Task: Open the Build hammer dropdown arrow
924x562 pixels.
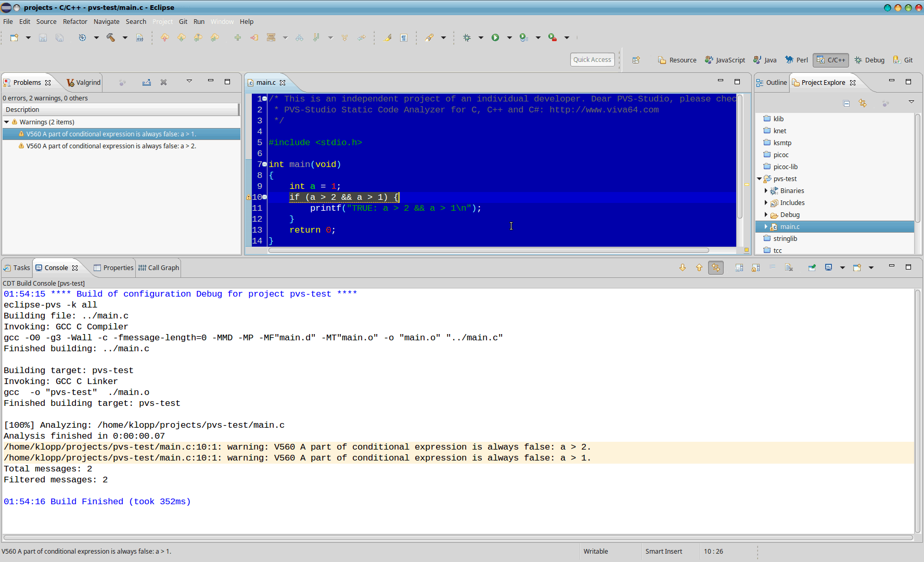Action: click(x=125, y=37)
